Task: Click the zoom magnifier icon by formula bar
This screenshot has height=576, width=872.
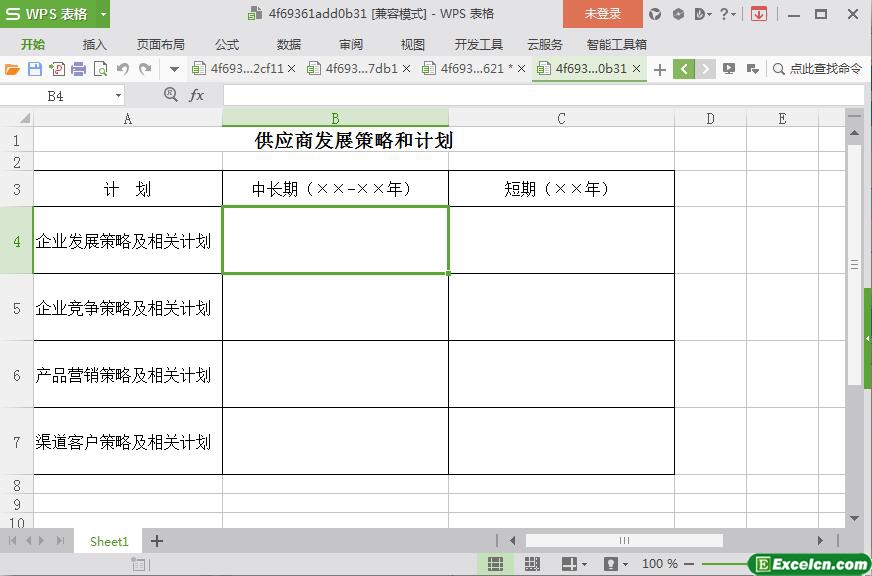Action: [x=171, y=95]
